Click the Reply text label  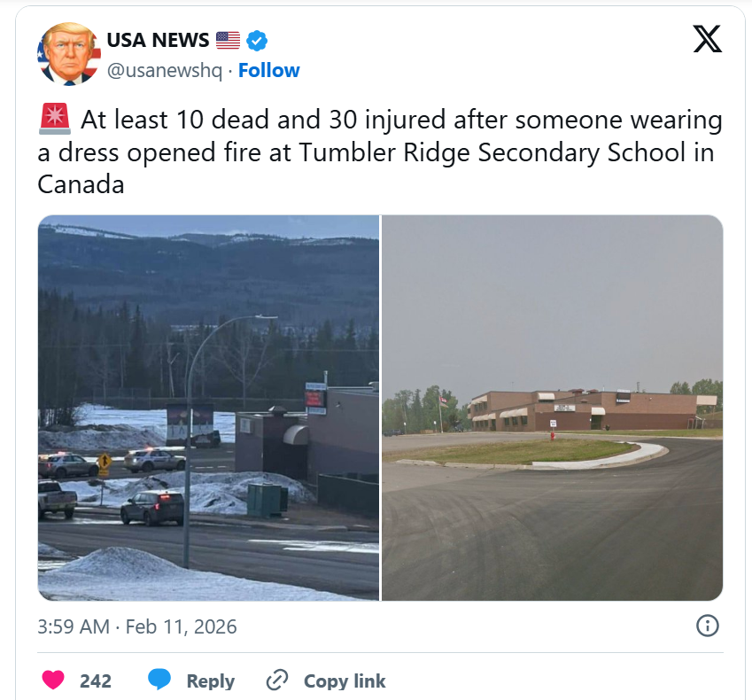(211, 681)
